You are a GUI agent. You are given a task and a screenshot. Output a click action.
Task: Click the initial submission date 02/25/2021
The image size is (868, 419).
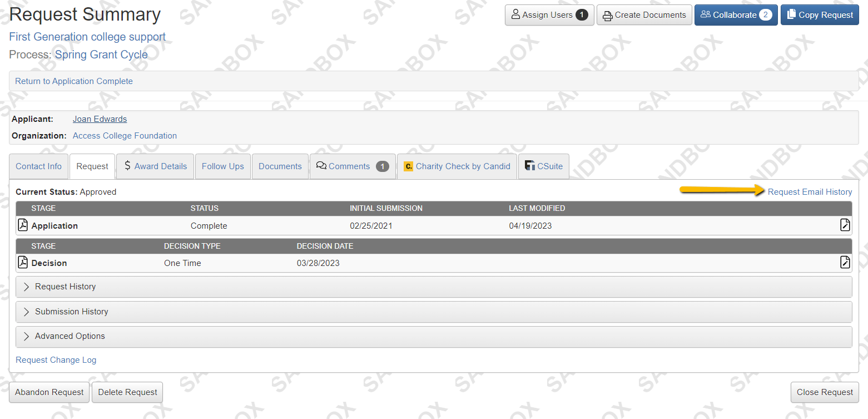point(371,226)
